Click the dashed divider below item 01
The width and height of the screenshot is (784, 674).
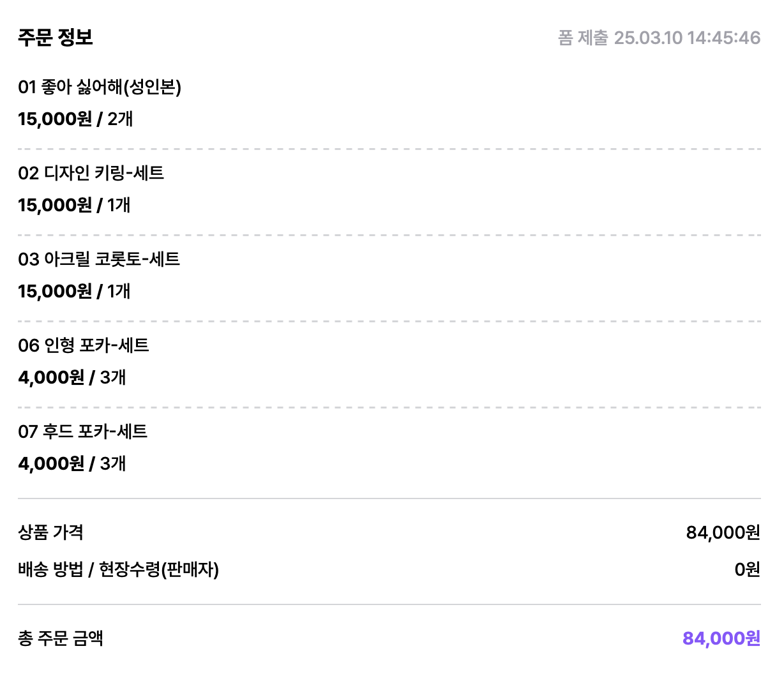(389, 149)
